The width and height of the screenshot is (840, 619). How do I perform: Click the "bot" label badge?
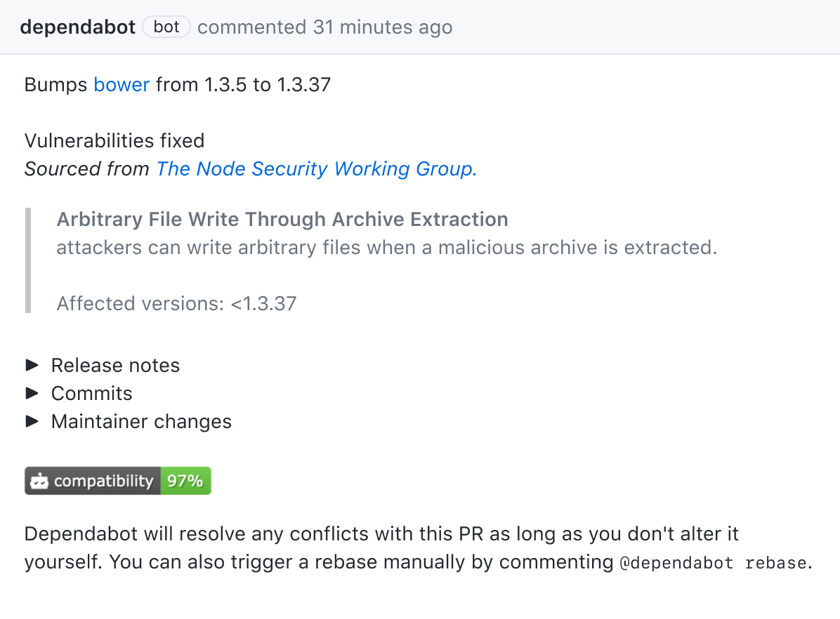point(166,27)
